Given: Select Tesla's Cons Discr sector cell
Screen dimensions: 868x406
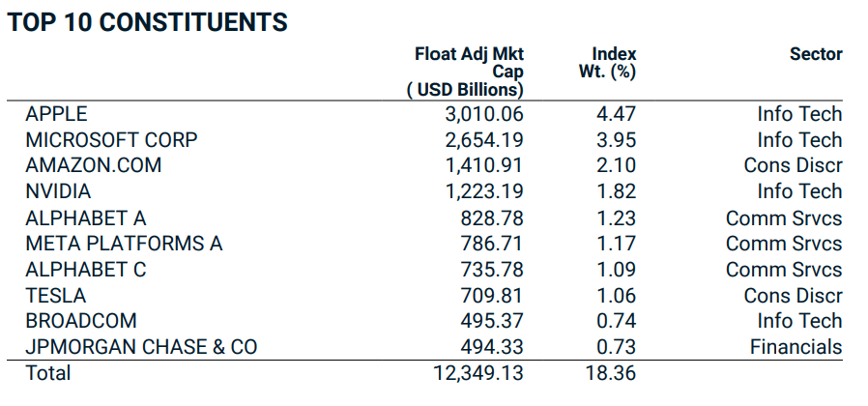Looking at the screenshot, I should pyautogui.click(x=793, y=296).
